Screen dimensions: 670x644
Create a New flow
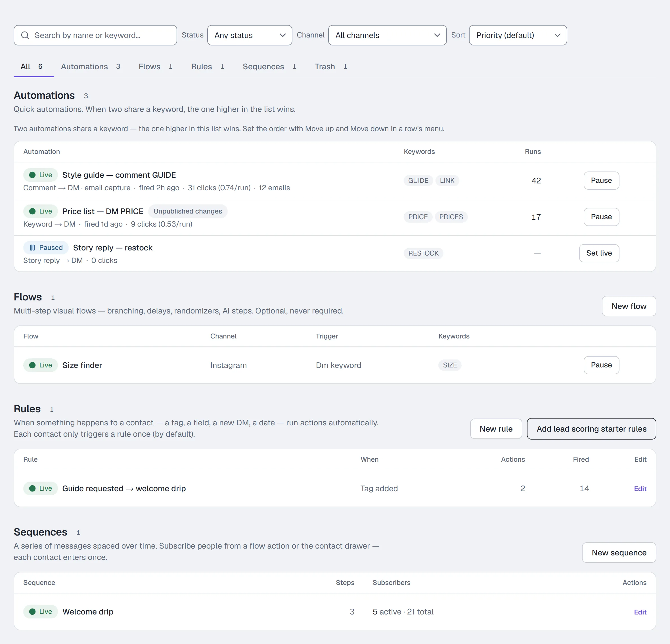pyautogui.click(x=629, y=306)
